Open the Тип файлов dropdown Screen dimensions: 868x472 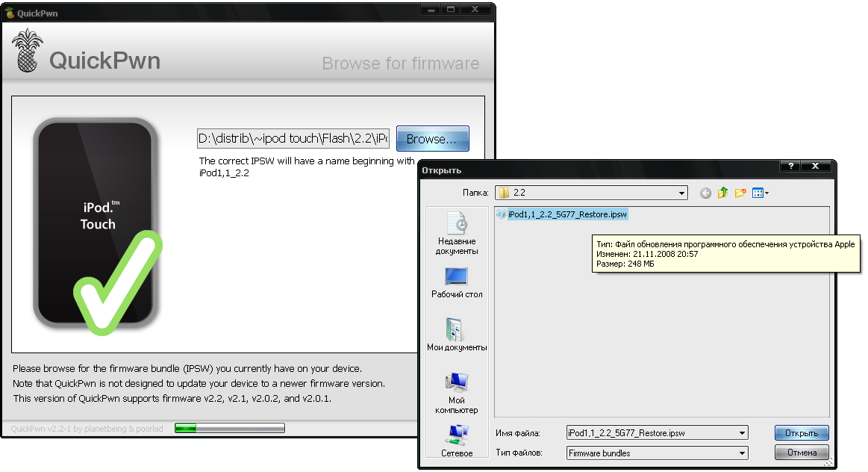pos(741,453)
